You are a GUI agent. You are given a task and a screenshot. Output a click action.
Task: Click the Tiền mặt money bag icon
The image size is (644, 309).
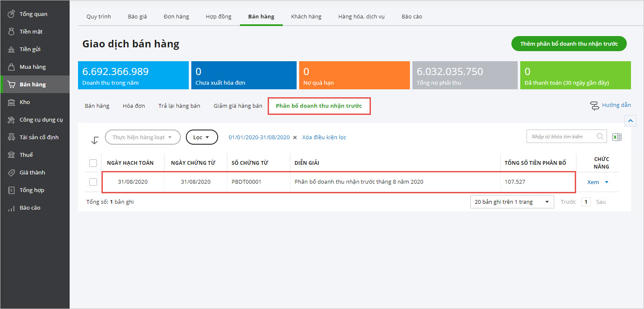tap(11, 31)
